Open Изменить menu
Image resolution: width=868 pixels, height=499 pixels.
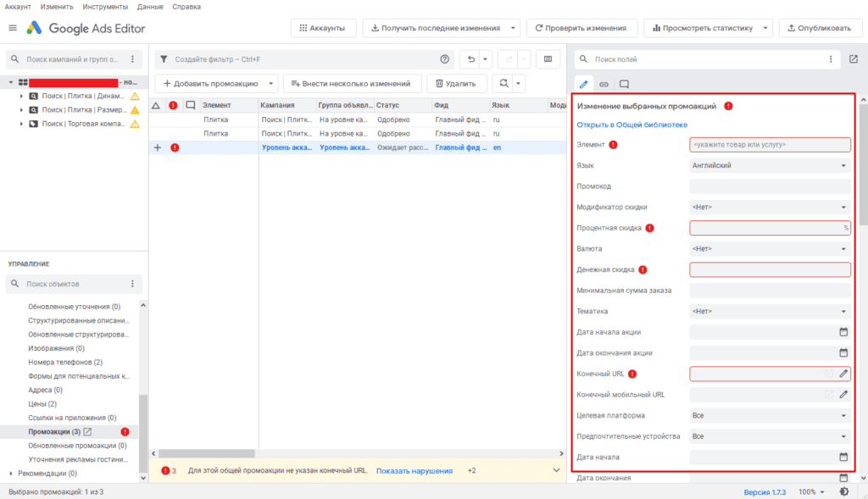point(57,7)
